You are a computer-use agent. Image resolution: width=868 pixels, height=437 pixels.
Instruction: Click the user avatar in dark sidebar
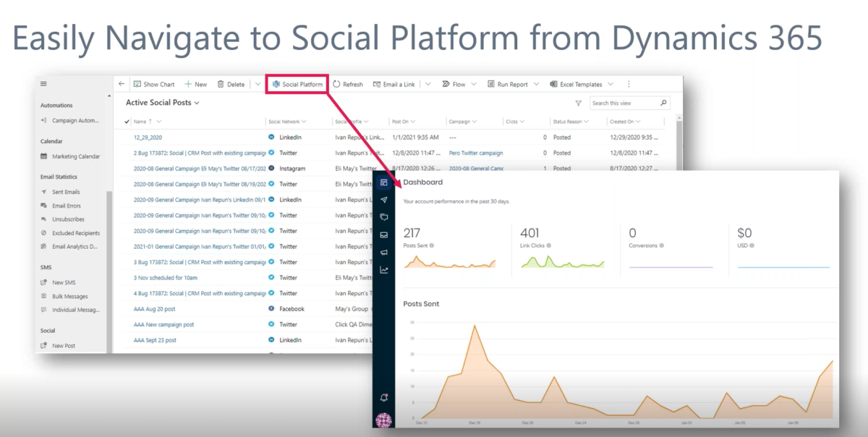pos(384,420)
